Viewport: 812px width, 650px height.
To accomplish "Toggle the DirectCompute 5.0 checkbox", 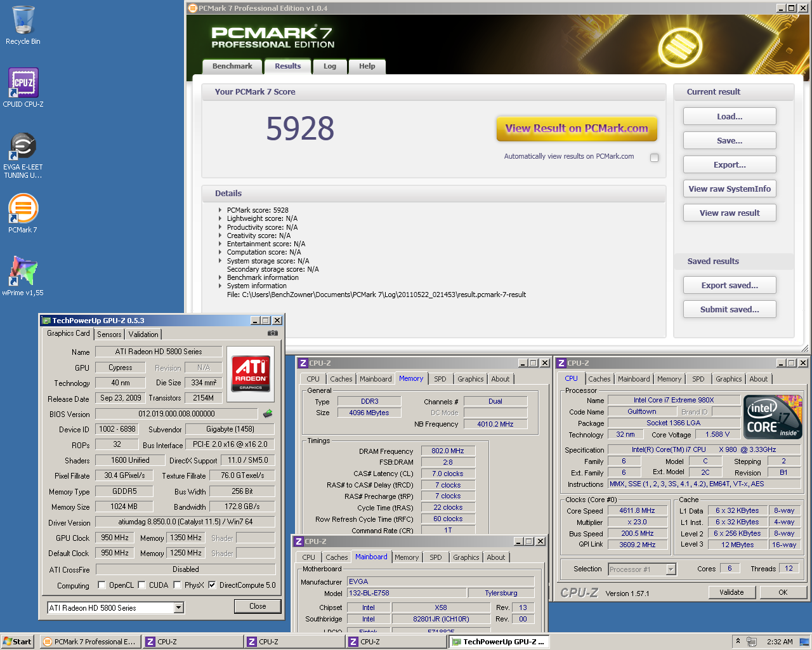I will 212,585.
